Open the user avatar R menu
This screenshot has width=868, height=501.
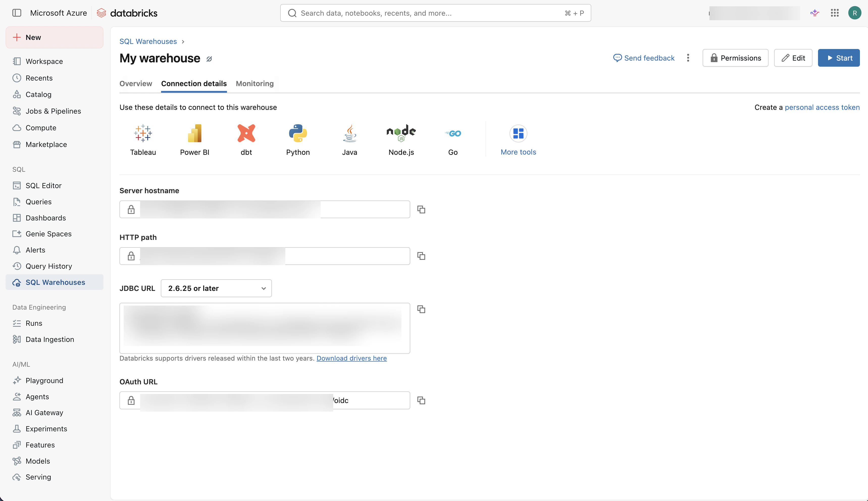click(855, 13)
